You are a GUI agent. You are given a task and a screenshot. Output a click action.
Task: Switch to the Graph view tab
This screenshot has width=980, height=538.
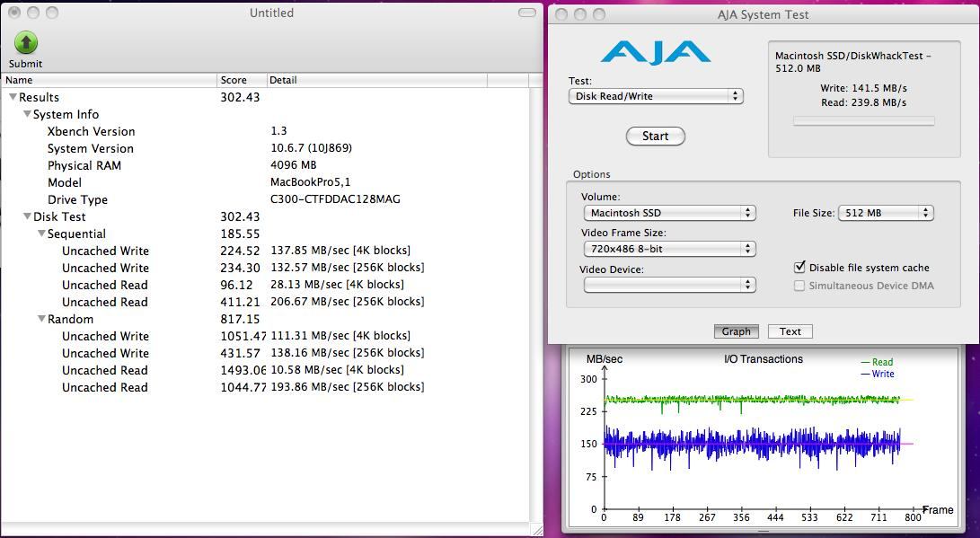tap(737, 331)
